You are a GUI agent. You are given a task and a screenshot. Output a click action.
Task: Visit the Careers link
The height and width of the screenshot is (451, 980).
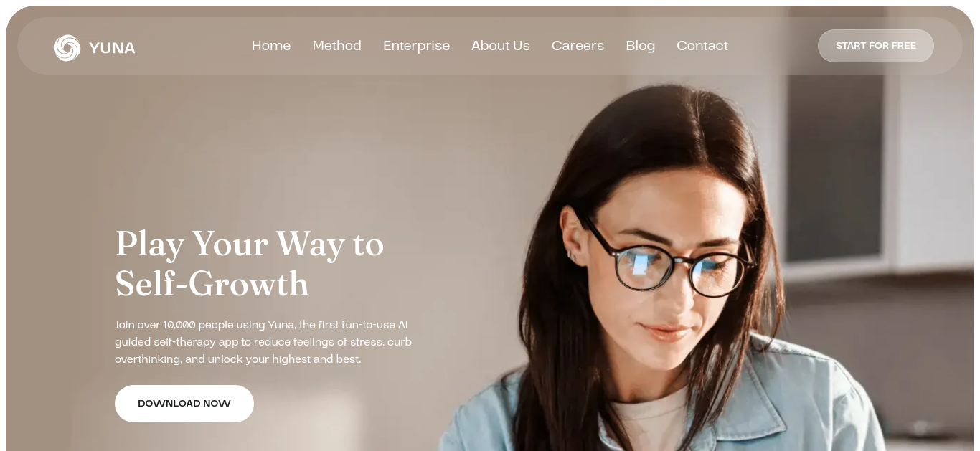coord(578,46)
